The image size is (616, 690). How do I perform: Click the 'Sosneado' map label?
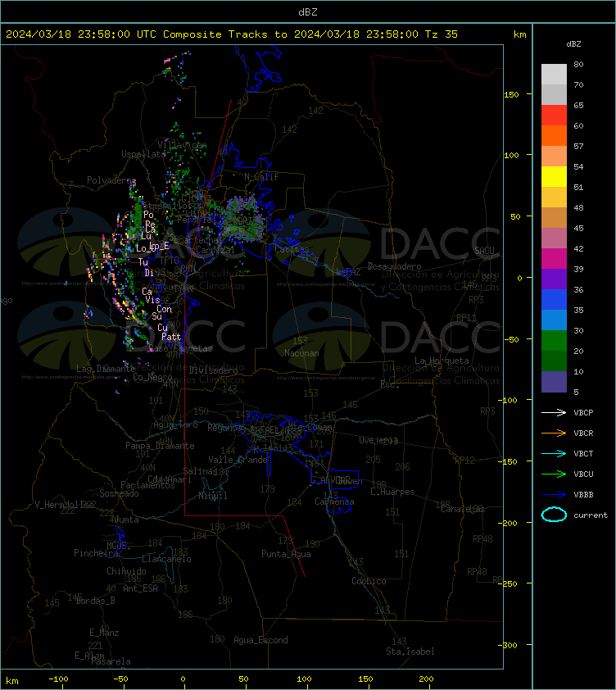pos(119,493)
